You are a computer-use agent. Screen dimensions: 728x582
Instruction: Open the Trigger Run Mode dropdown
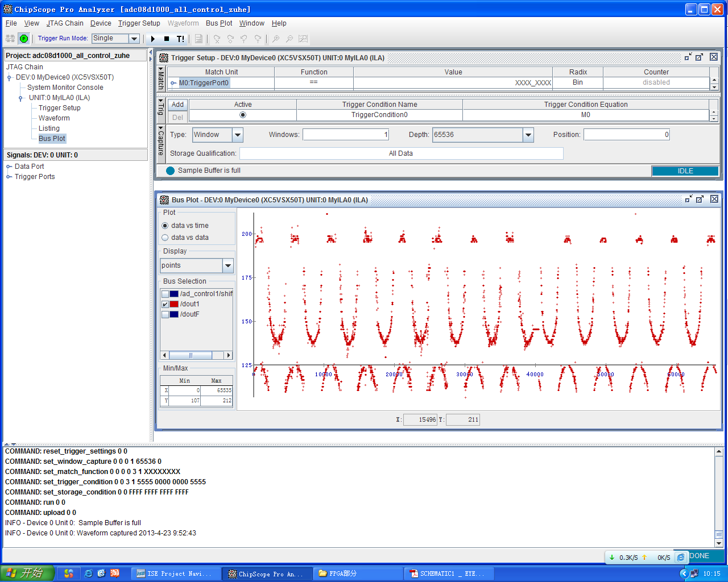tap(134, 39)
